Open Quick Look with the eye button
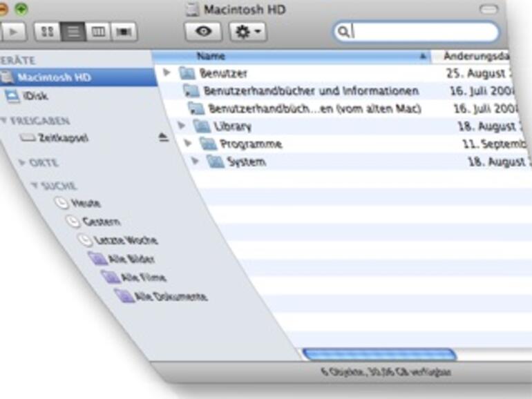This screenshot has height=399, width=532. [203, 32]
